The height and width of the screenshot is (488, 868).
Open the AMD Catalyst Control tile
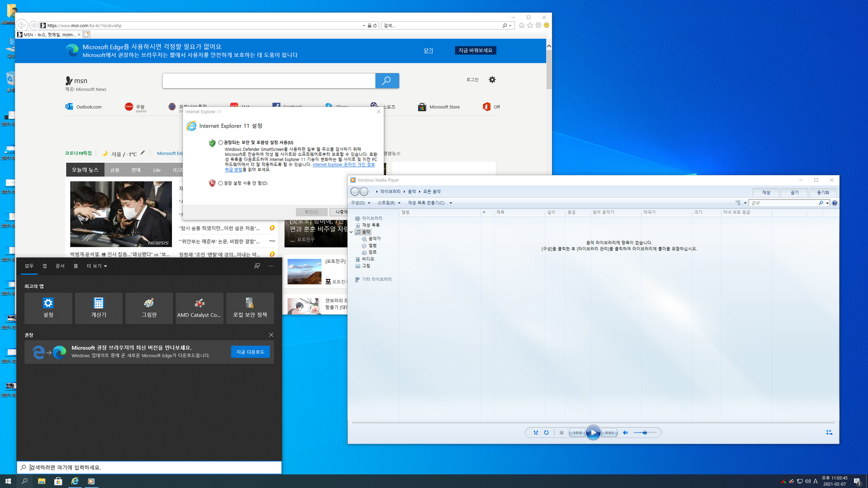point(199,308)
